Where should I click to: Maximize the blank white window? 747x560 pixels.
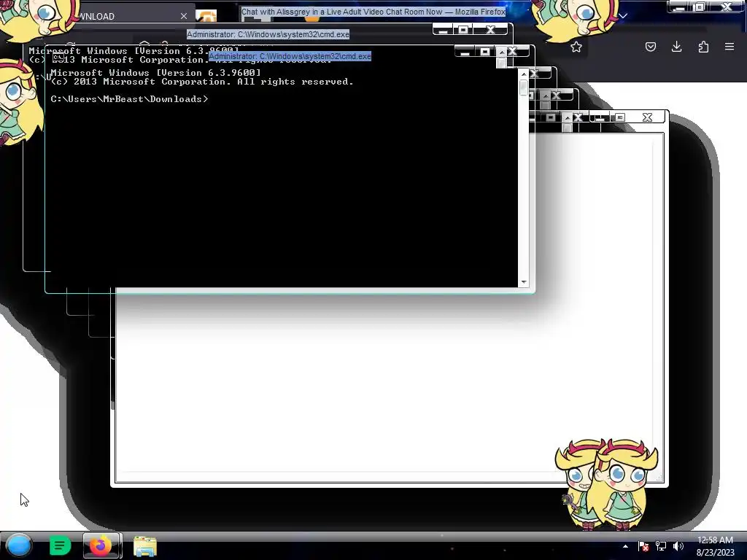click(x=620, y=117)
